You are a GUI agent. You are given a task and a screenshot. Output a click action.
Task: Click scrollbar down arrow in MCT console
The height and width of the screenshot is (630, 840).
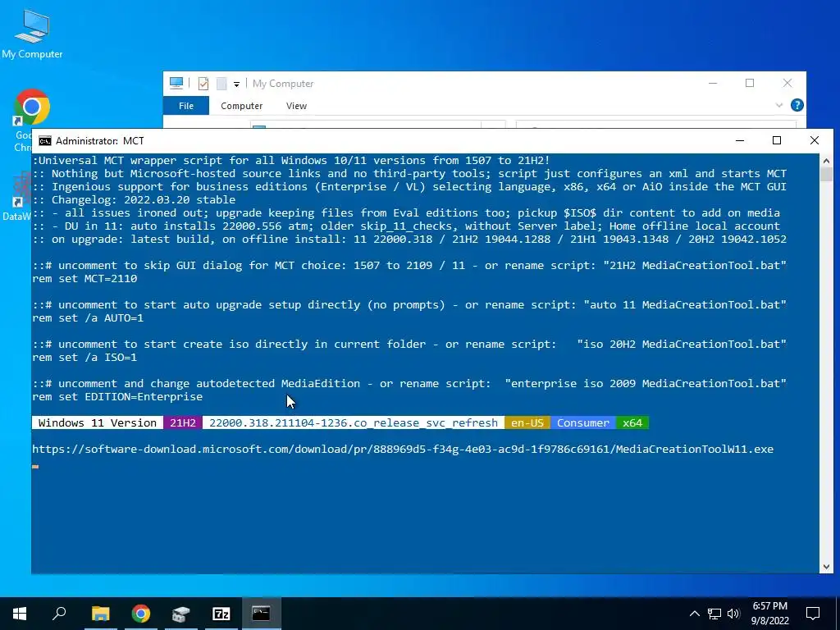pos(826,566)
